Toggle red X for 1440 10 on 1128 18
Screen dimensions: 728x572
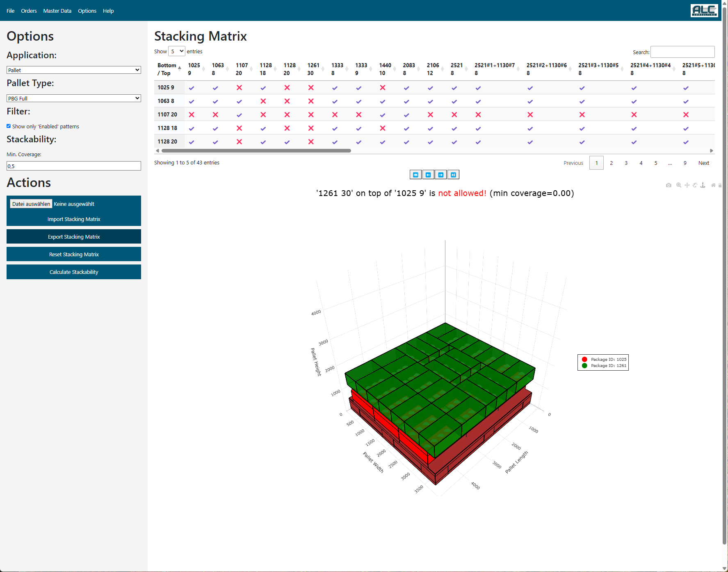[x=383, y=128]
